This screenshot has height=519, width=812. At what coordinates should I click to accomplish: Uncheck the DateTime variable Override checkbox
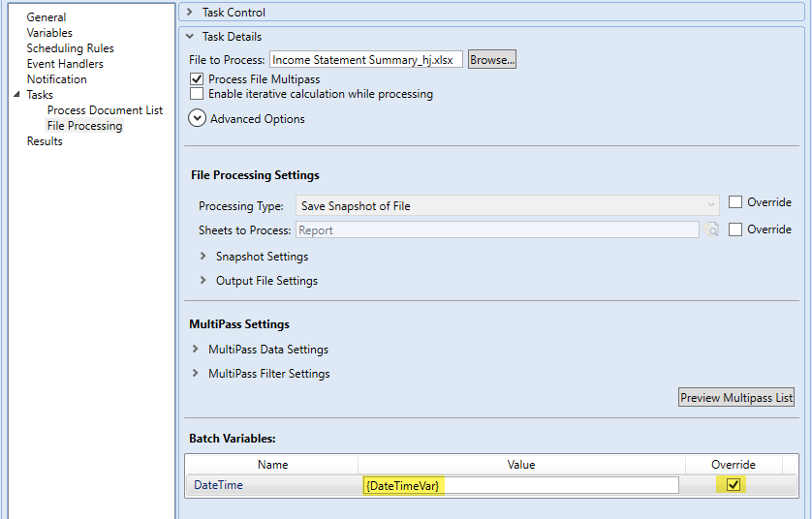click(734, 485)
